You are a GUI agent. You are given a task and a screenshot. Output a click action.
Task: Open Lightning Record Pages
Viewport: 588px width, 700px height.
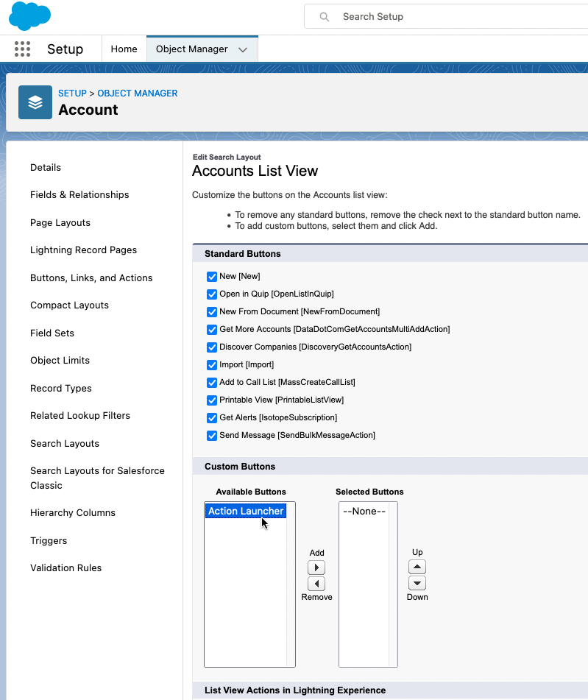tap(83, 250)
